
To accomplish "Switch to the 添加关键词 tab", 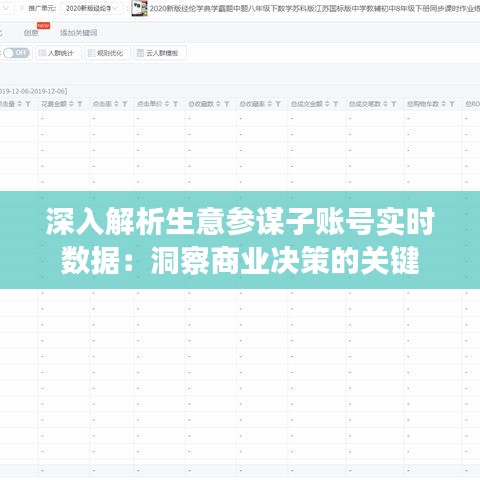I will coord(79,33).
